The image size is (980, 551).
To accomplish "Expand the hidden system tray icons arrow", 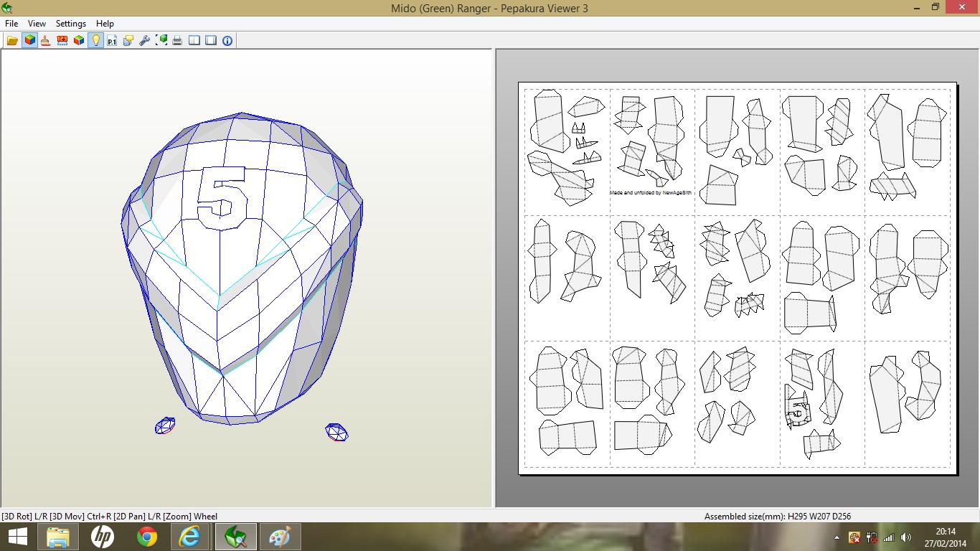I will point(837,537).
